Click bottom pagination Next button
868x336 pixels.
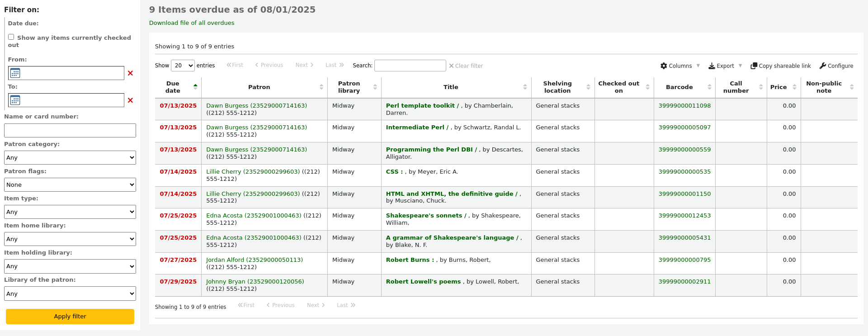[x=316, y=305]
